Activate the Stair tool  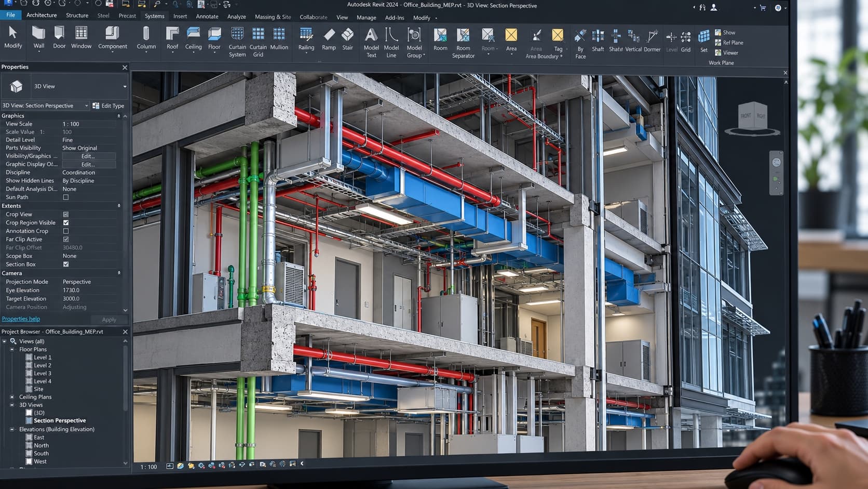point(347,38)
